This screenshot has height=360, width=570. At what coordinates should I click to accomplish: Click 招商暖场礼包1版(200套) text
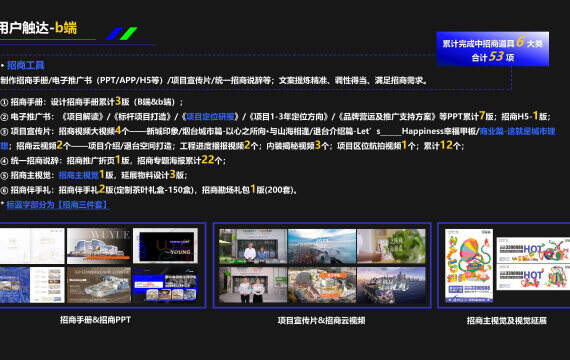[x=248, y=189]
